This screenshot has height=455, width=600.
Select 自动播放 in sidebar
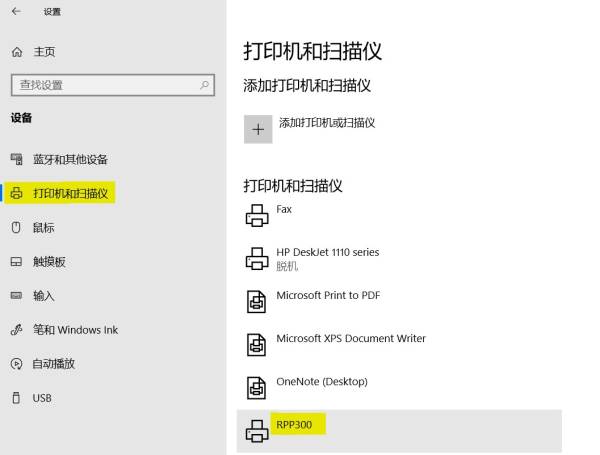(53, 364)
